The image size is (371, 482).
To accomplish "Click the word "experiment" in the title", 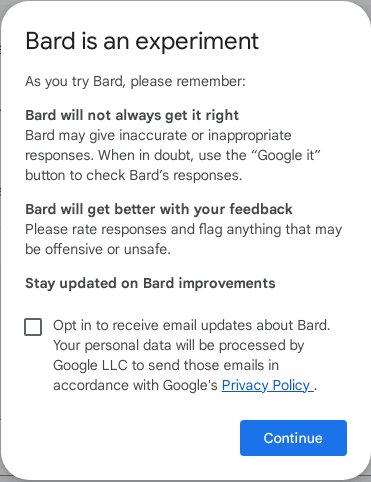I will click(x=197, y=43).
